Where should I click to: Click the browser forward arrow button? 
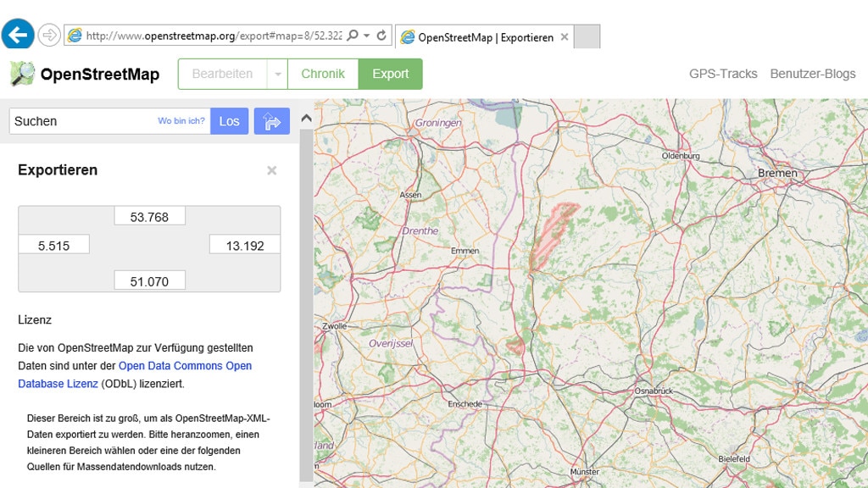point(49,36)
